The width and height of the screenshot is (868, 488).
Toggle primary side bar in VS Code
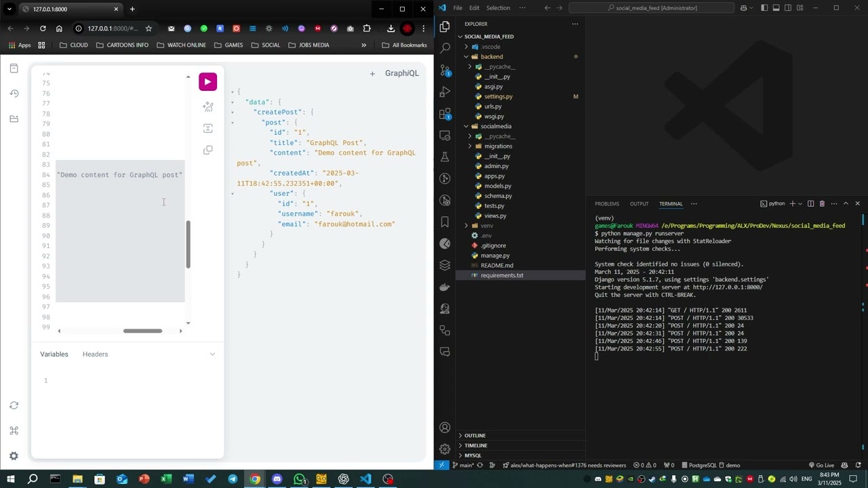(x=764, y=8)
